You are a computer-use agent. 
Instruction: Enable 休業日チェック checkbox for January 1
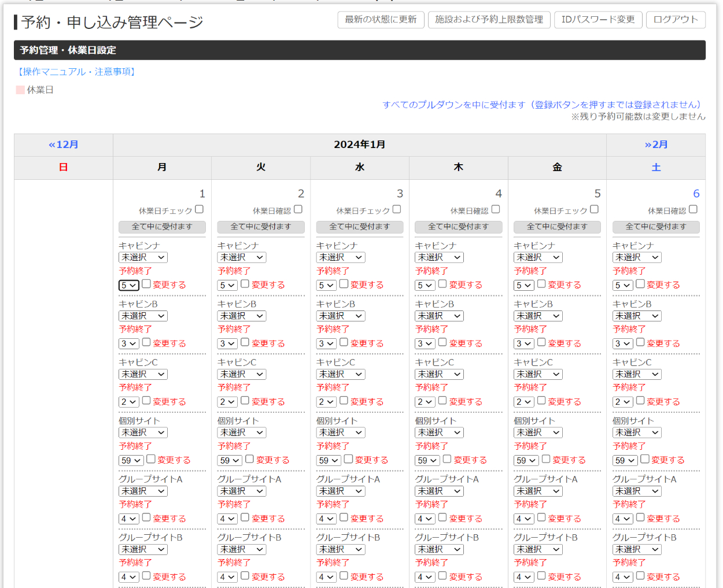coord(200,209)
